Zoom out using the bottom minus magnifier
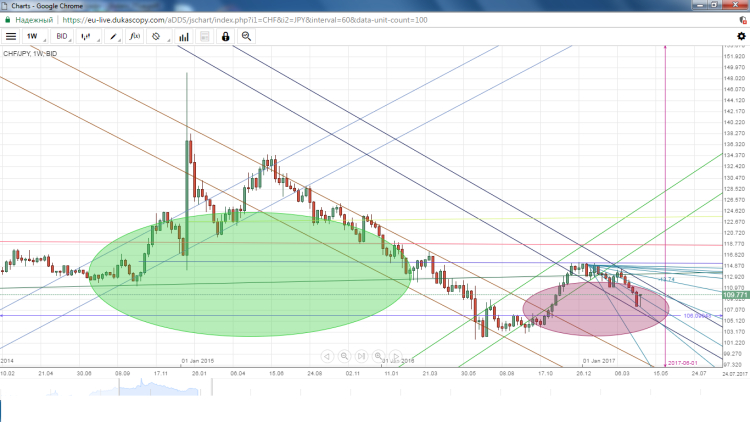The width and height of the screenshot is (750, 422). 344,356
